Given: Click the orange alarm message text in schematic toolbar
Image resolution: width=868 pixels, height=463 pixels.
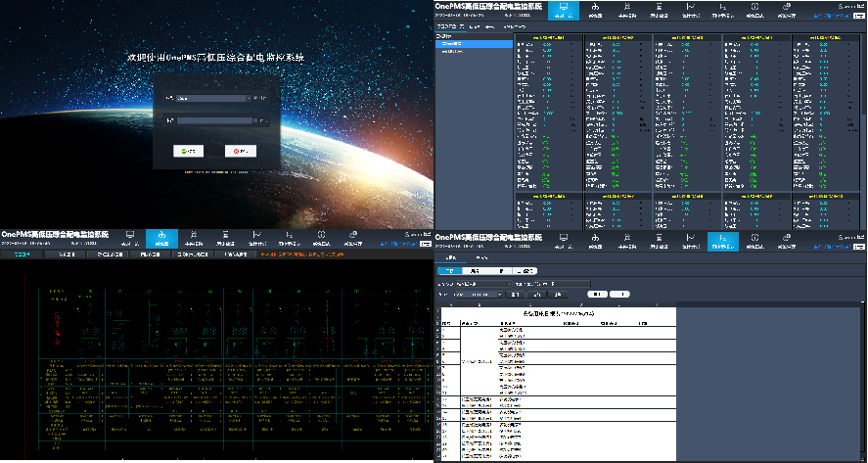Looking at the screenshot, I should click(301, 255).
